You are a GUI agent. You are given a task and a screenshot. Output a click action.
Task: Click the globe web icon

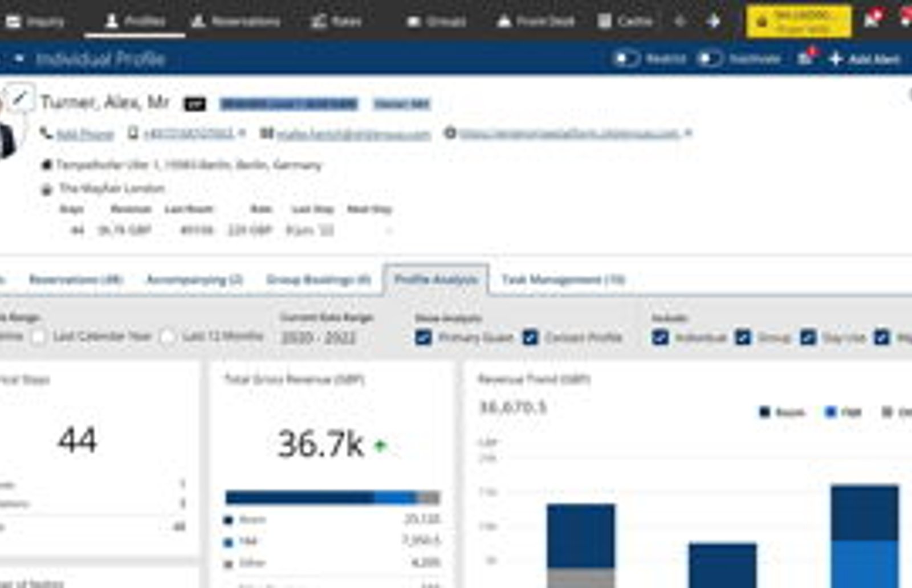[x=450, y=133]
